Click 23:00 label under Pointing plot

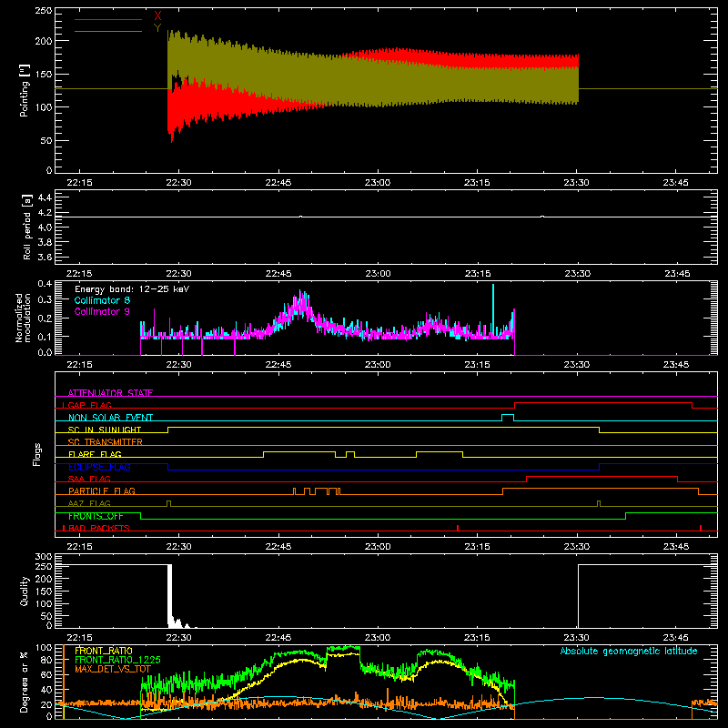click(x=378, y=183)
